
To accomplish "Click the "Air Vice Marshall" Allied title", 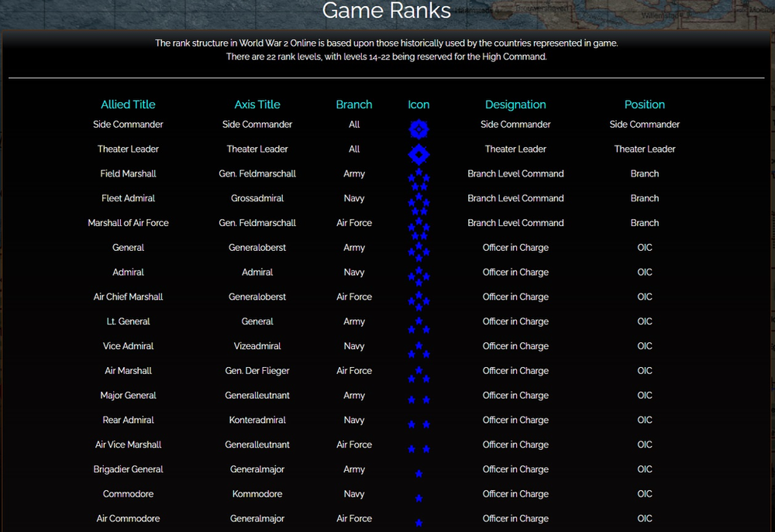I will click(128, 444).
